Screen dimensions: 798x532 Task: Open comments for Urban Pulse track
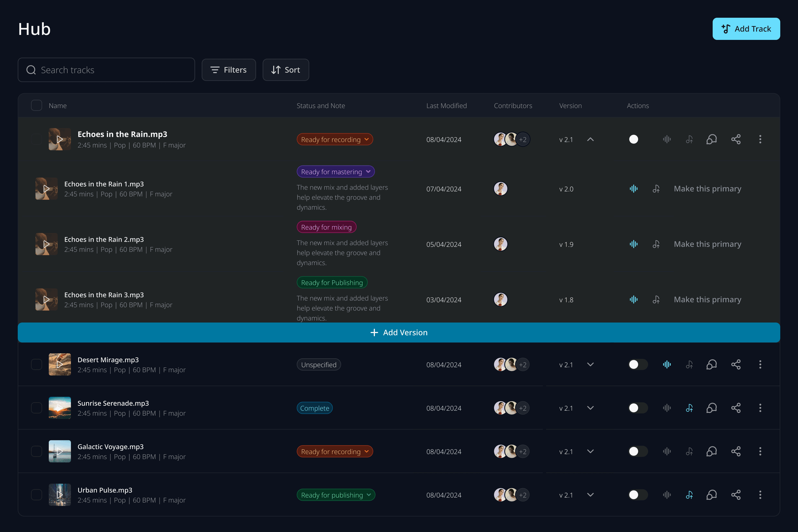tap(712, 495)
